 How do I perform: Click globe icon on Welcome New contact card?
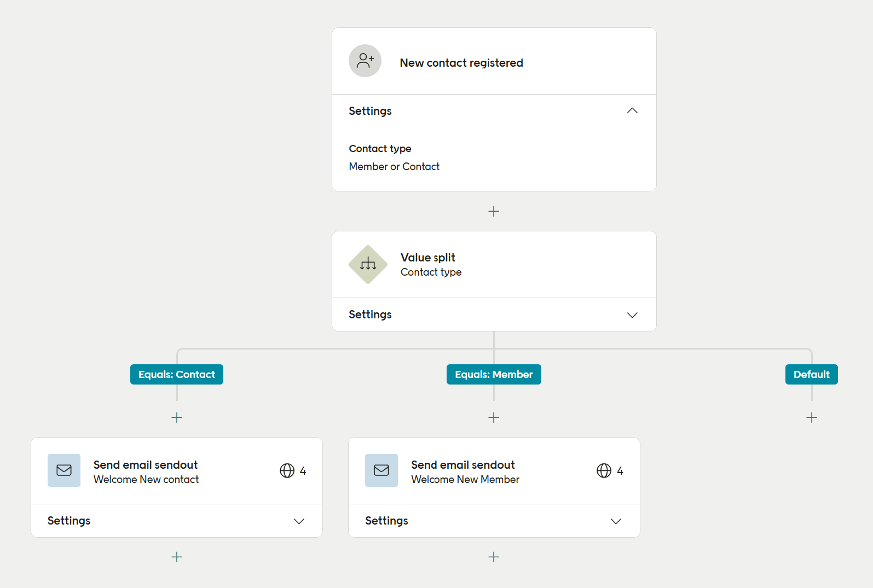click(x=287, y=470)
